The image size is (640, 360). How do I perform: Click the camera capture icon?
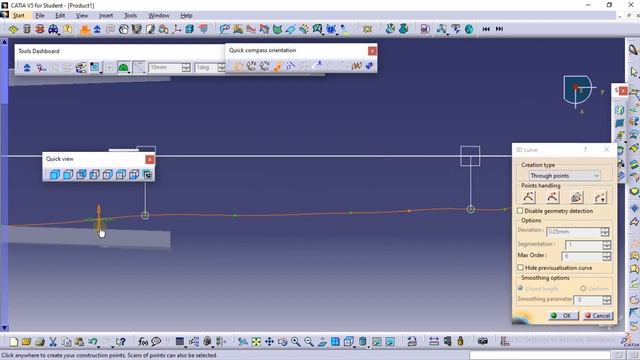pyautogui.click(x=483, y=341)
